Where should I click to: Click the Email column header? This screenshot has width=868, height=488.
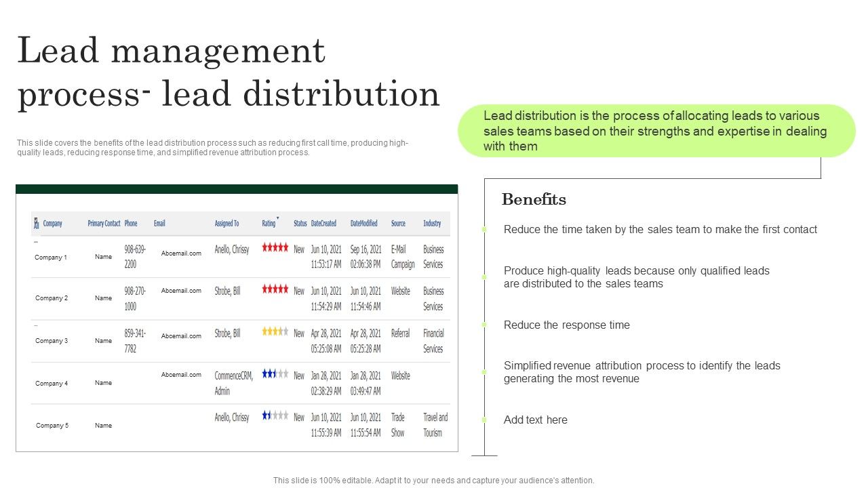159,224
